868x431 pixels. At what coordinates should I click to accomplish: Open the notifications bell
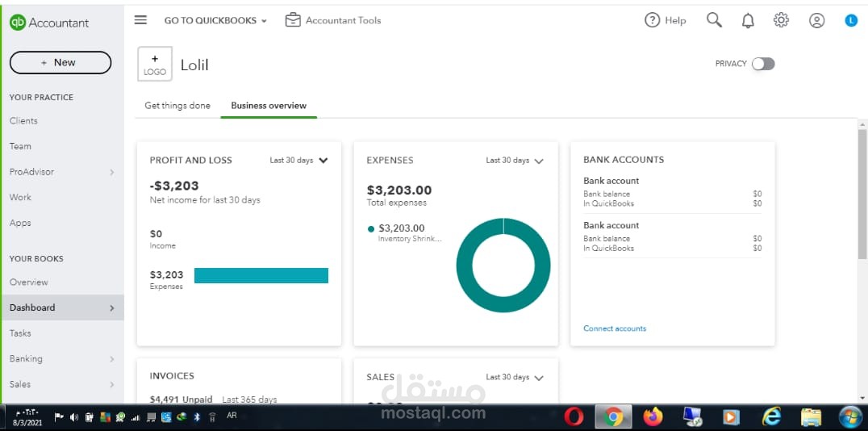pos(748,20)
